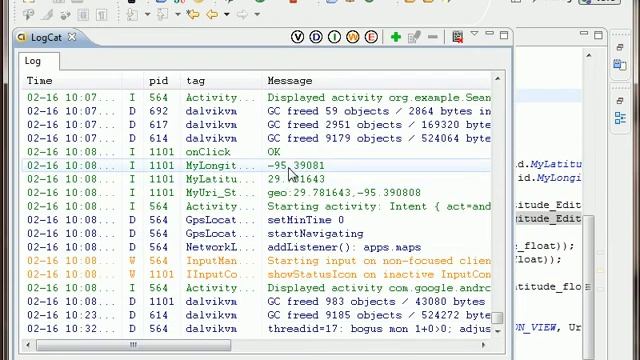This screenshot has width=640, height=360.
Task: Toggle show whitespace characters in toolbar
Action: [102, 15]
